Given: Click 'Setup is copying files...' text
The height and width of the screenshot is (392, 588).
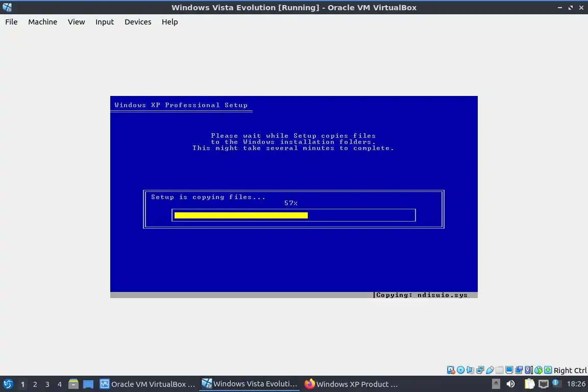Looking at the screenshot, I should [208, 197].
